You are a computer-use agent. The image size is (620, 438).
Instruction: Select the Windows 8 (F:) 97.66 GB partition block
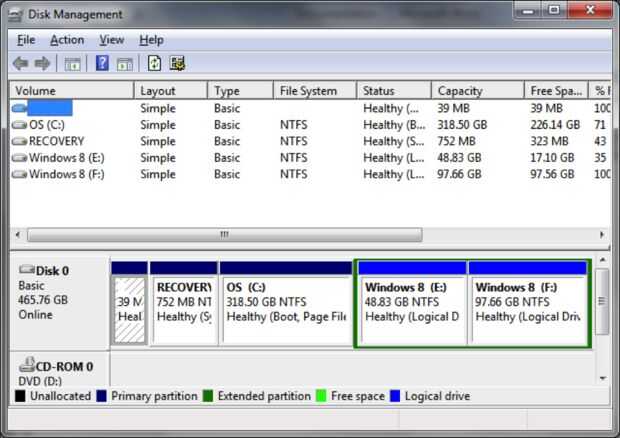528,303
